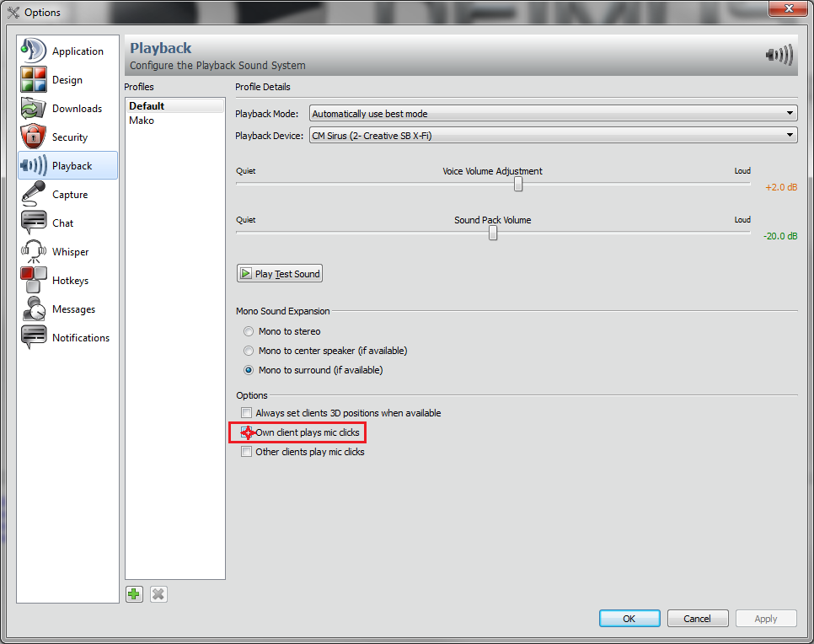Choose Mono to center speaker option
The height and width of the screenshot is (644, 814).
coord(249,351)
